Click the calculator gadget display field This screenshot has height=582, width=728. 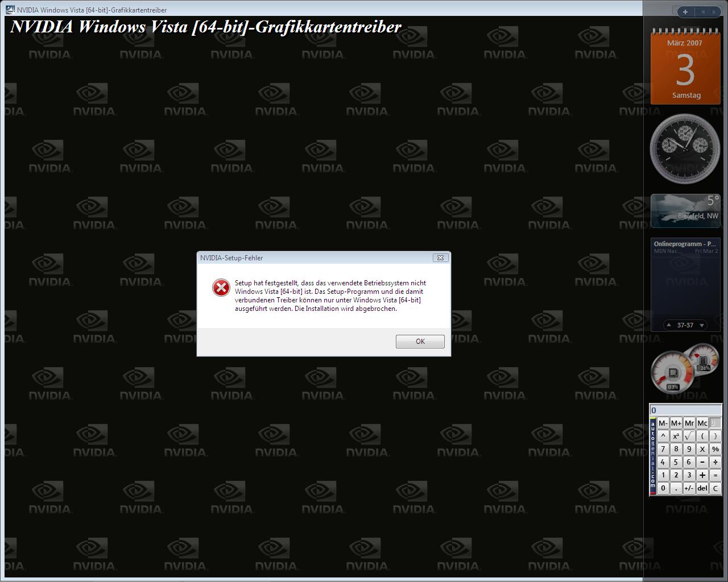click(x=686, y=410)
